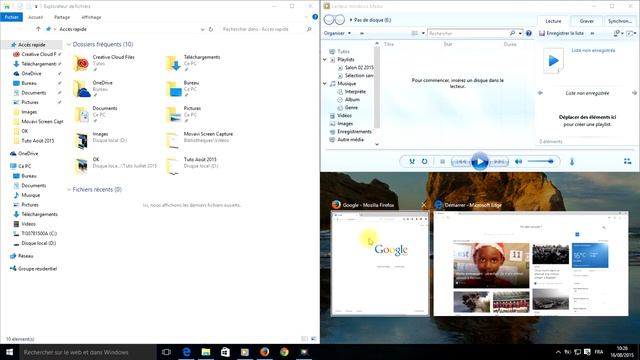Select Ce PC in navigation pane
Screen dimensions: 640x360
click(x=24, y=166)
